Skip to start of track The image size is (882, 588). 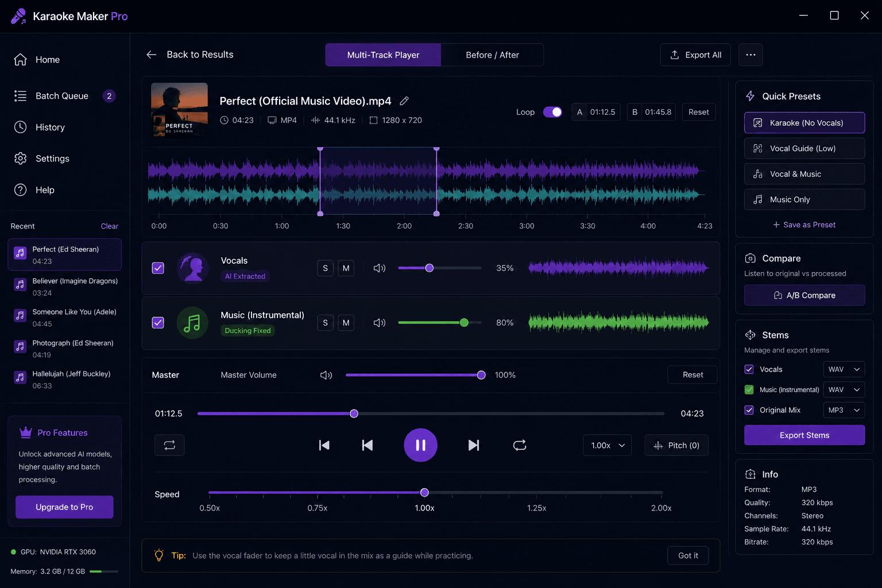(324, 445)
